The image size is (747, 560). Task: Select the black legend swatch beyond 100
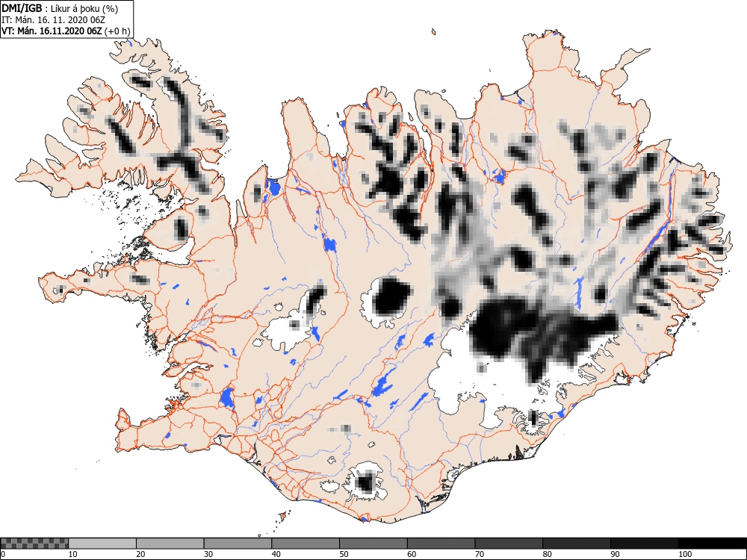[712, 544]
